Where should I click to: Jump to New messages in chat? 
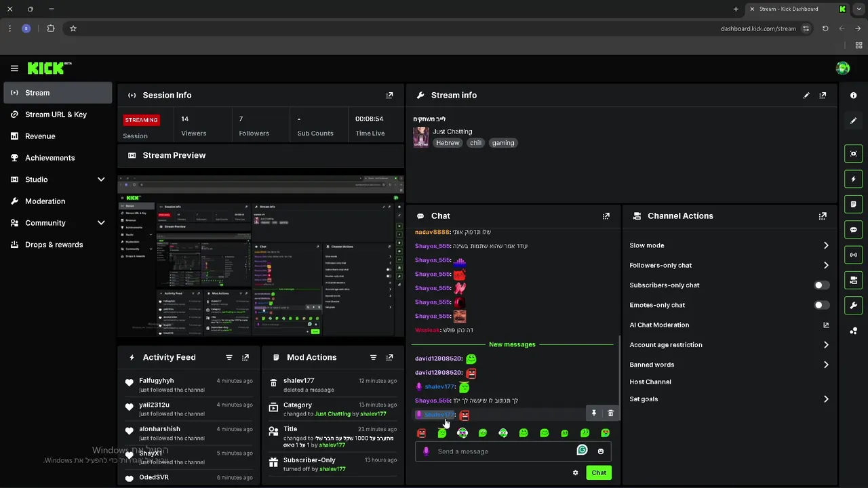(512, 345)
